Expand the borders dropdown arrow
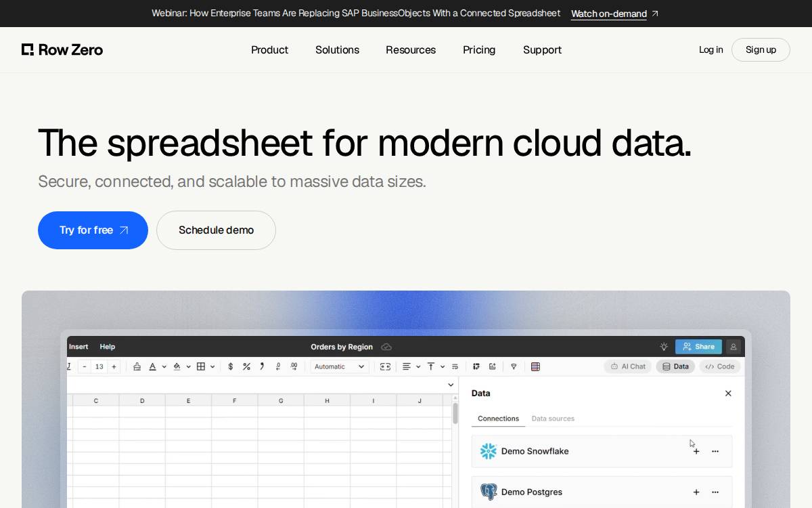This screenshot has width=812, height=508. (x=212, y=366)
